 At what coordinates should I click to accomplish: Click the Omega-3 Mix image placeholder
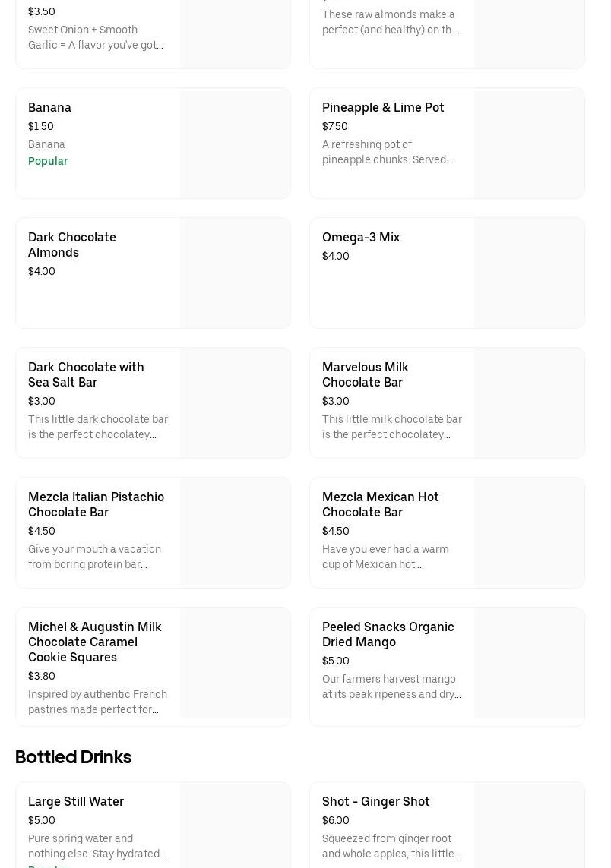coord(529,273)
